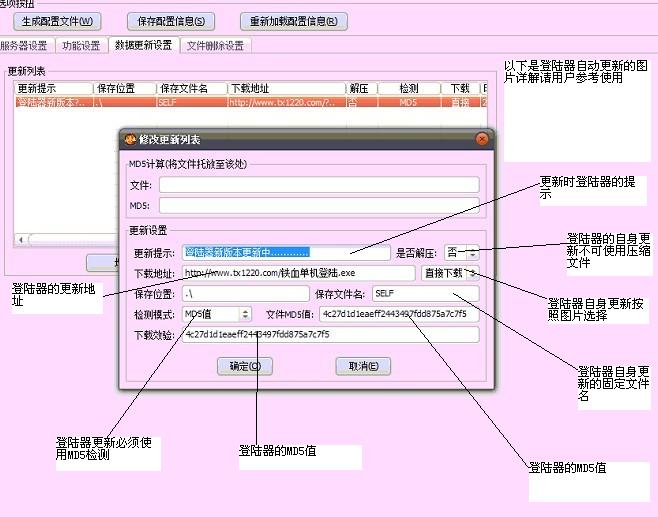Screen dimensions: 658x517
Task: Go to the 文件删除设置 tab
Action: pos(215,45)
